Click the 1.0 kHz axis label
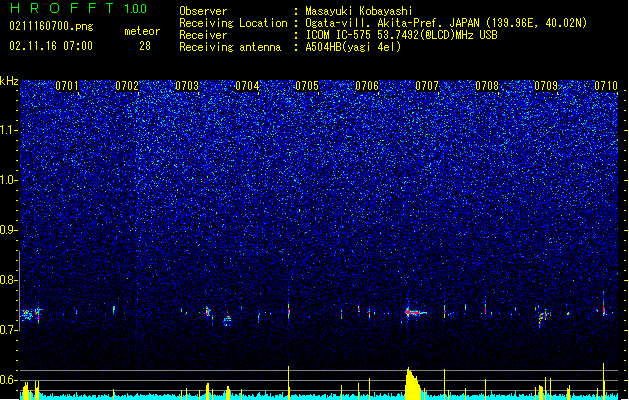This screenshot has height=400, width=629. (8, 180)
